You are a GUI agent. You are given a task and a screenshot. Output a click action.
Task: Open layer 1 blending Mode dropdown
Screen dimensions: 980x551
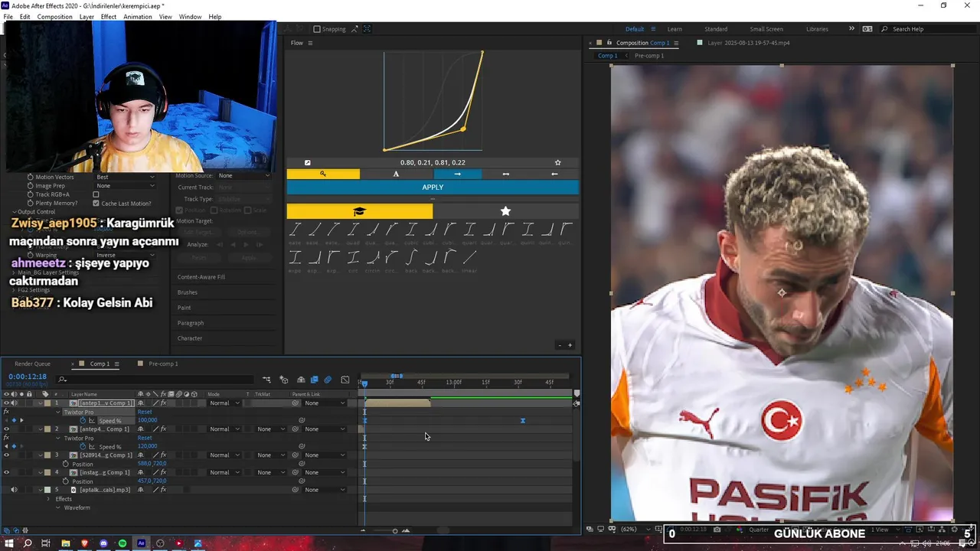point(224,403)
